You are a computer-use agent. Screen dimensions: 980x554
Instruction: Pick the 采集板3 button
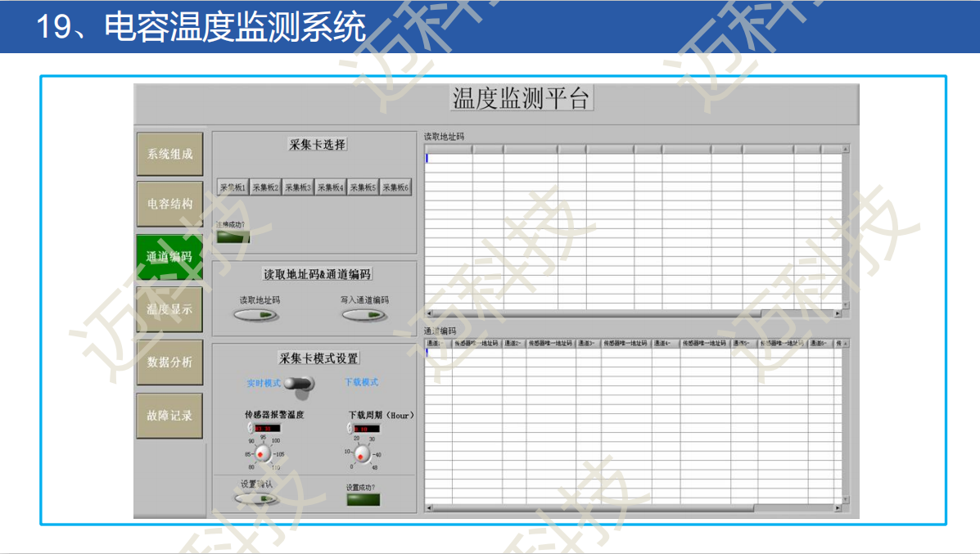click(297, 187)
